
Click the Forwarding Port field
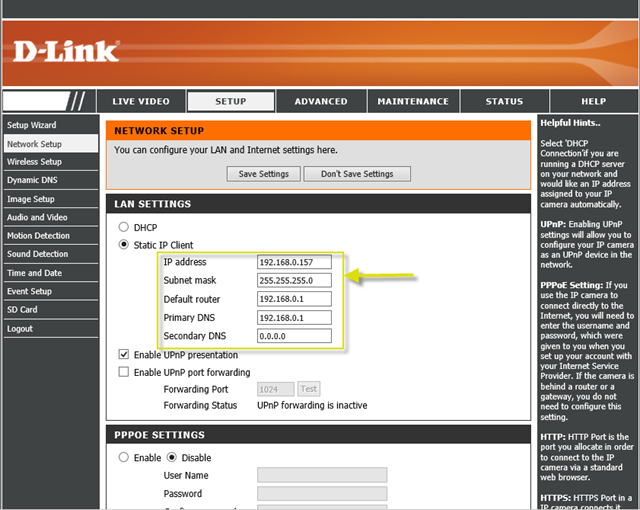276,389
